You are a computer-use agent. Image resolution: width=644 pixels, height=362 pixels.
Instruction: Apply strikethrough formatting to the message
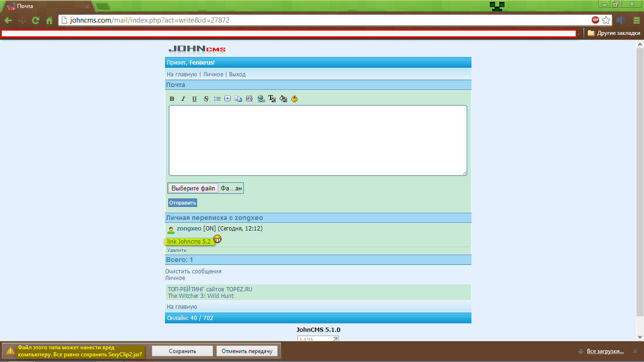[x=206, y=99]
